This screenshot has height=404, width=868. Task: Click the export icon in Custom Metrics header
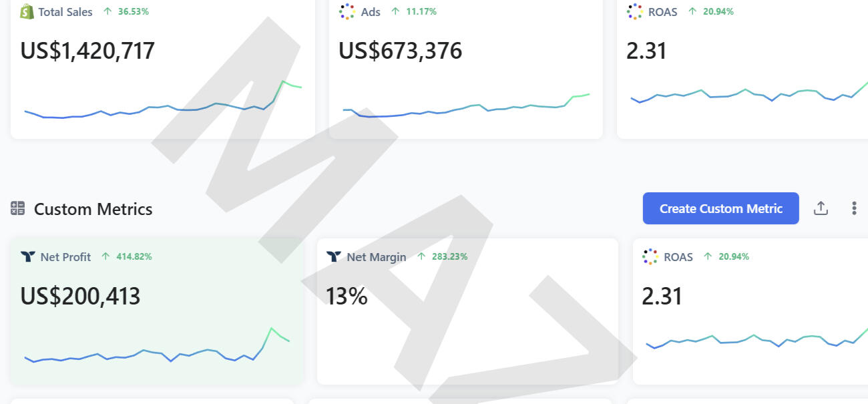[x=821, y=208]
